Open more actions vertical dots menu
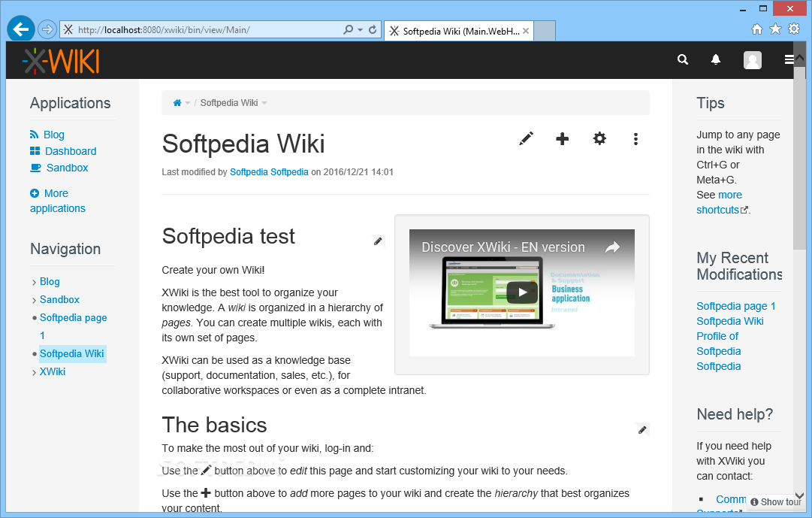The image size is (812, 518). pos(635,138)
